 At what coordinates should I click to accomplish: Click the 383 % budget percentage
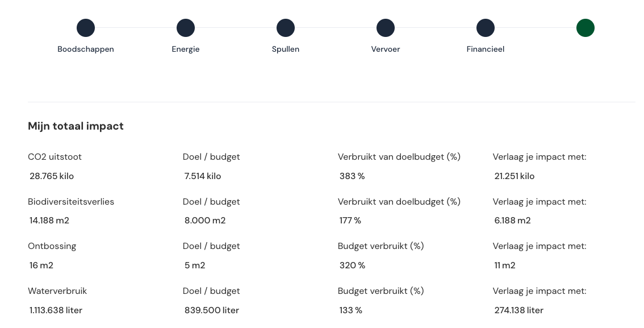[352, 176]
